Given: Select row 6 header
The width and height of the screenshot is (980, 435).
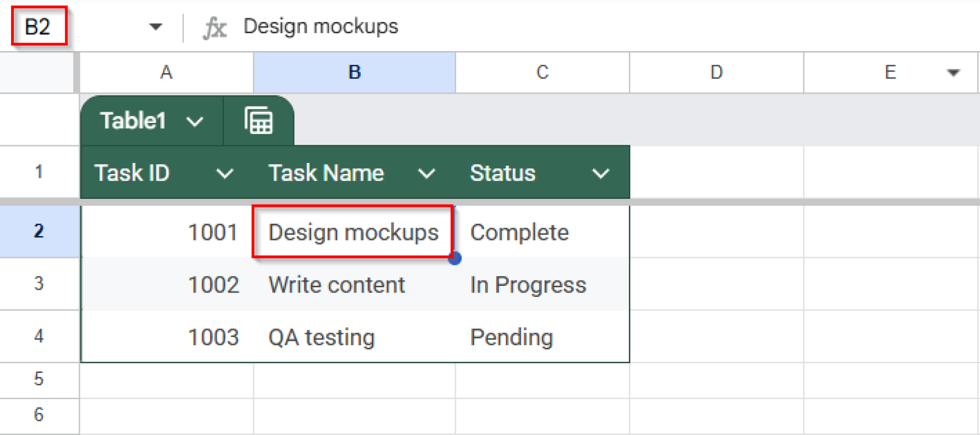Looking at the screenshot, I should pyautogui.click(x=39, y=415).
